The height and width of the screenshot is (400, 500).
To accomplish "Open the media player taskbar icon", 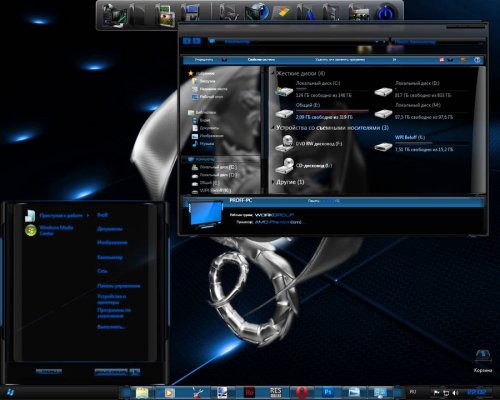I will tap(169, 392).
